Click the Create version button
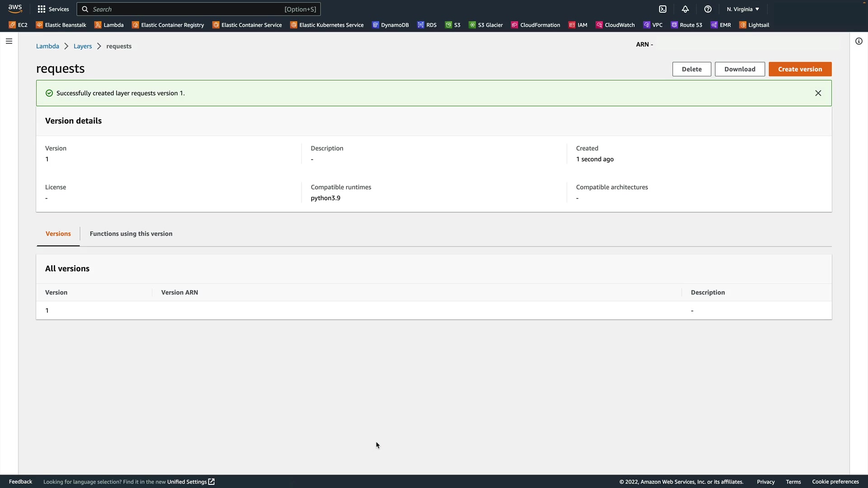Screen dimensions: 868x488 click(800, 69)
